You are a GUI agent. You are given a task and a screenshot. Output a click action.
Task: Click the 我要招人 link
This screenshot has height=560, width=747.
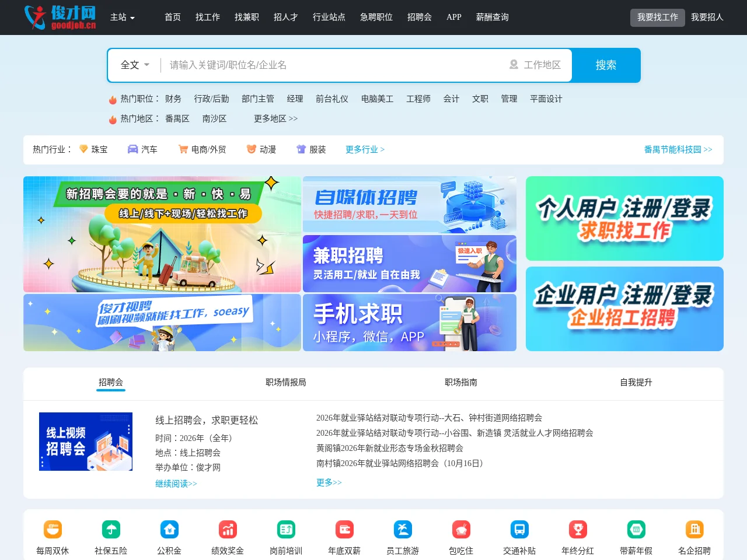[x=707, y=17]
